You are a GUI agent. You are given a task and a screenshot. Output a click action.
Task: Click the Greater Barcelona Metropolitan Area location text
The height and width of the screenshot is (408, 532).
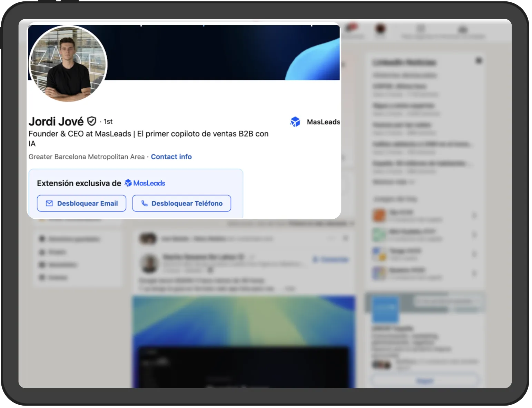tap(87, 157)
